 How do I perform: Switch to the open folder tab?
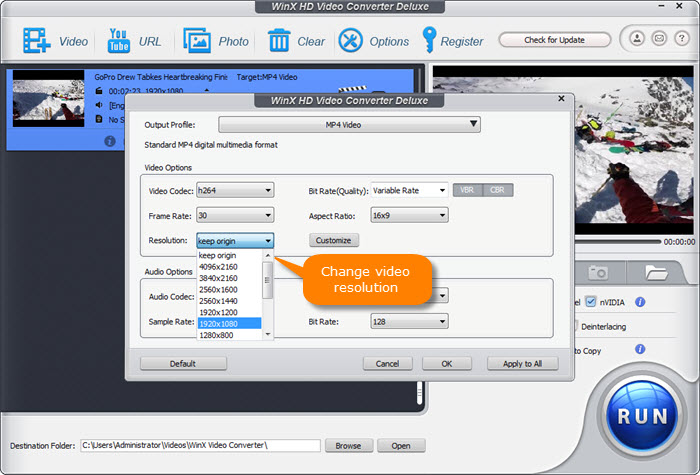click(656, 272)
